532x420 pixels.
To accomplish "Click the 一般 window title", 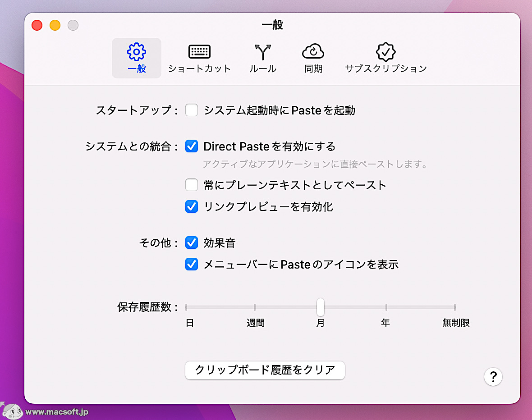I will click(x=272, y=25).
